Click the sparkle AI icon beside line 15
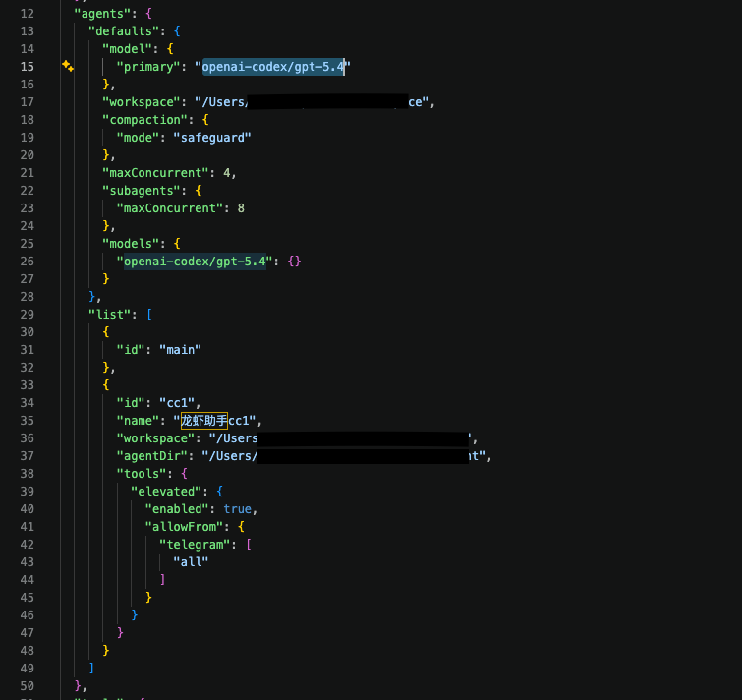The width and height of the screenshot is (742, 700). [68, 66]
